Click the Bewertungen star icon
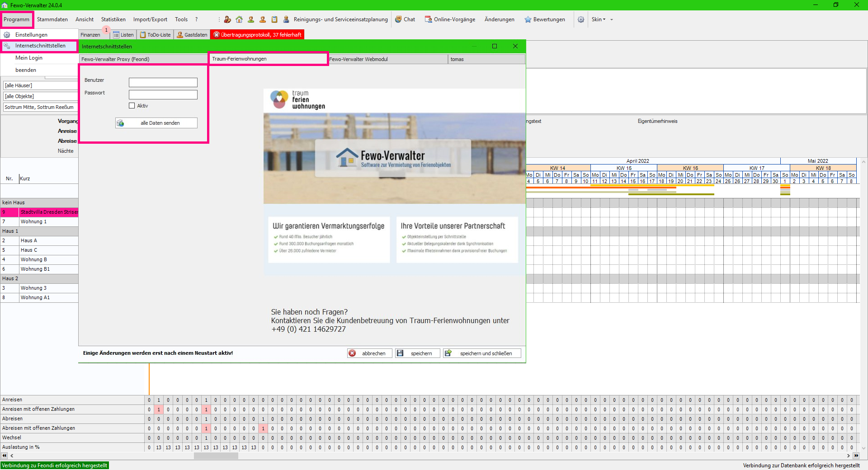 tap(528, 19)
